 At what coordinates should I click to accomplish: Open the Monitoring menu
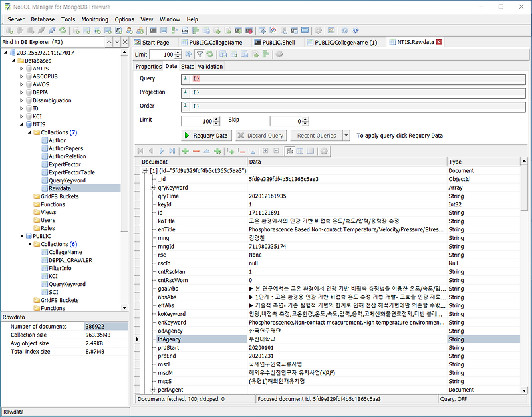(x=94, y=19)
